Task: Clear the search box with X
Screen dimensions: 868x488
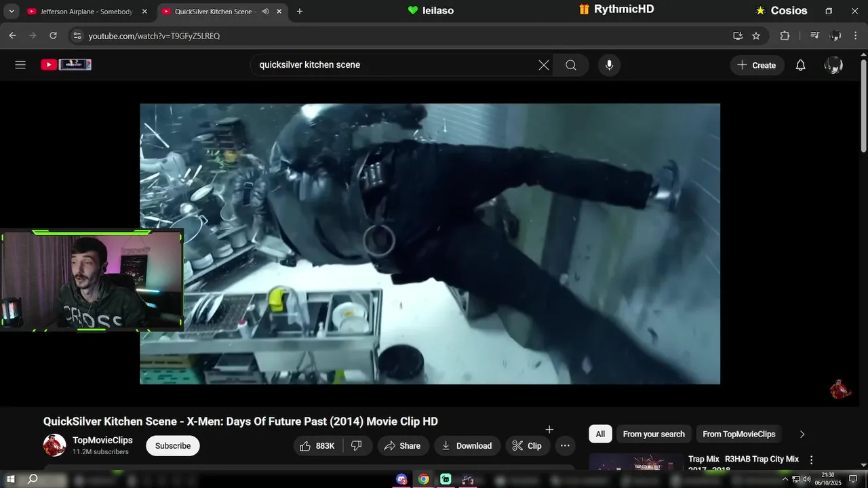Action: (x=544, y=65)
